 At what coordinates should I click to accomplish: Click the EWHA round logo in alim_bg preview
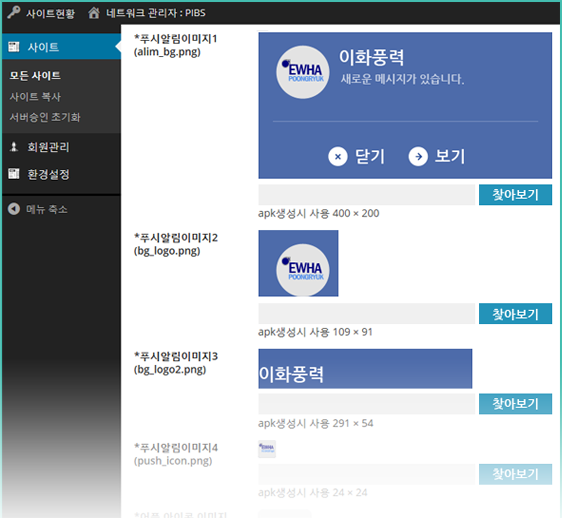pyautogui.click(x=303, y=72)
